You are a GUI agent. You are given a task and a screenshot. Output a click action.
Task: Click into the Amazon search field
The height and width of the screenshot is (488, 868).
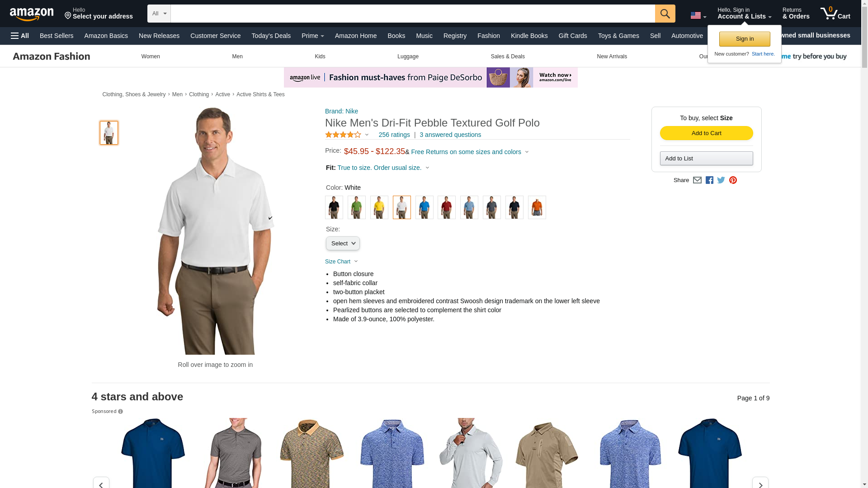pyautogui.click(x=413, y=14)
